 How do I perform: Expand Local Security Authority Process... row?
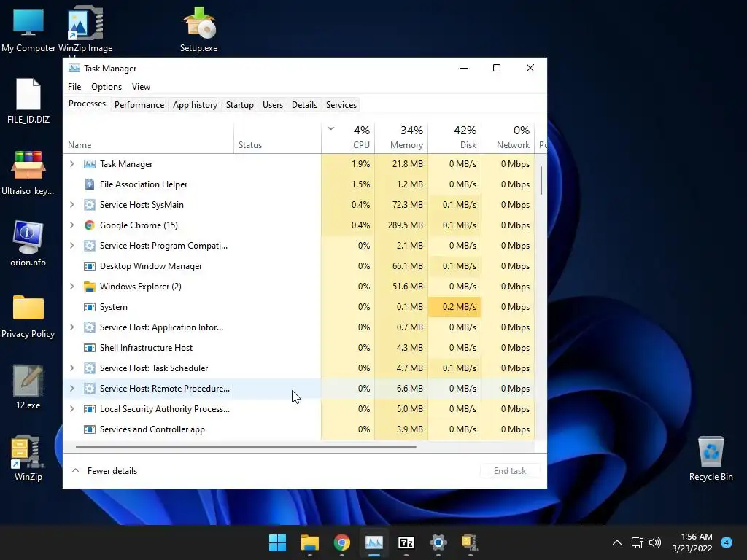tap(72, 409)
